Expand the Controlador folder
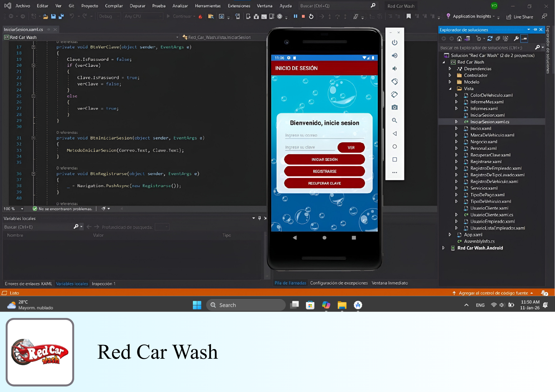The image size is (555, 392). 450,75
